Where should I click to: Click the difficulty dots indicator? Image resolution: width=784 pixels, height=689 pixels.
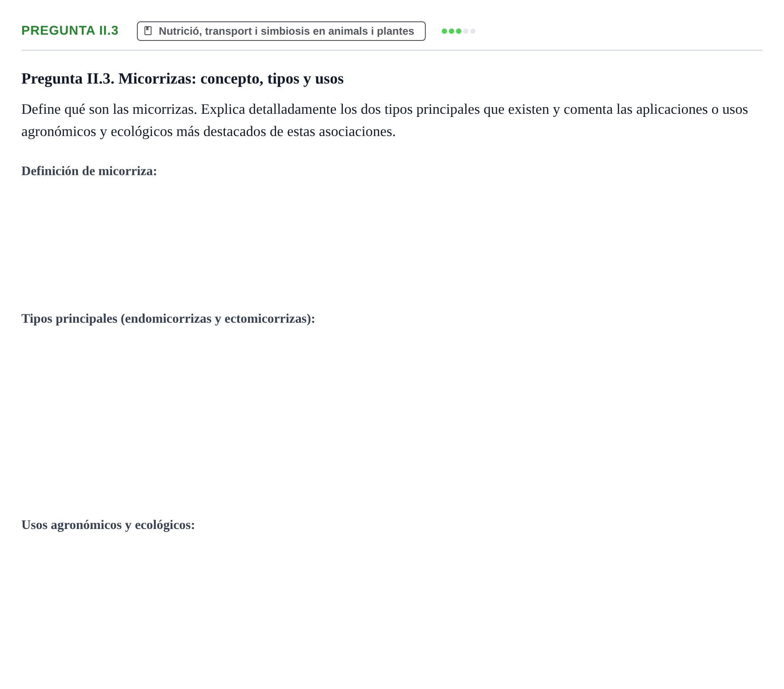[458, 31]
